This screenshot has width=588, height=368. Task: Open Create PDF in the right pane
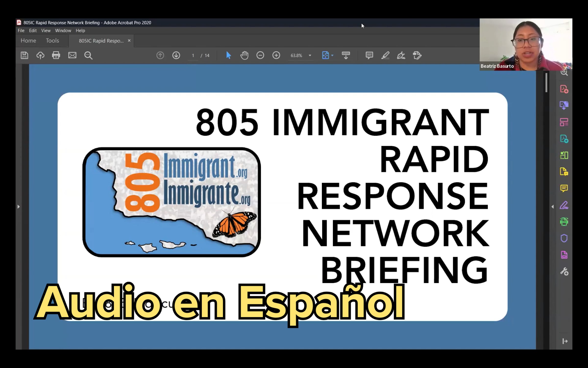pyautogui.click(x=564, y=89)
